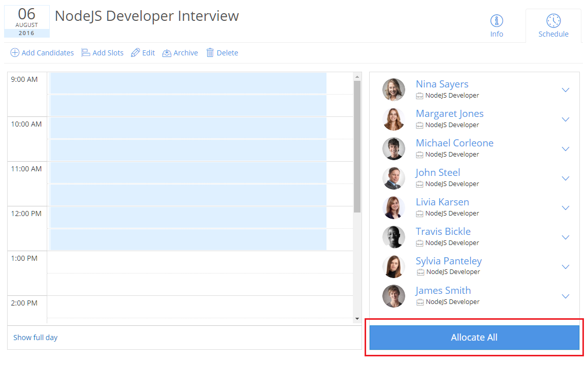
Task: Click Sylvia Panteley profile photo
Action: 394,266
